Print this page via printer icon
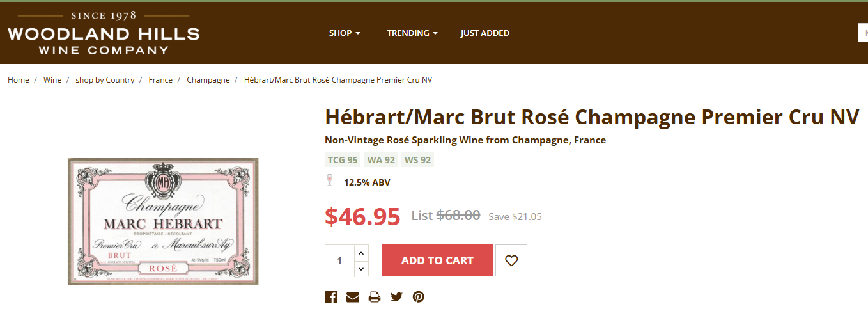The image size is (868, 311). (x=375, y=297)
